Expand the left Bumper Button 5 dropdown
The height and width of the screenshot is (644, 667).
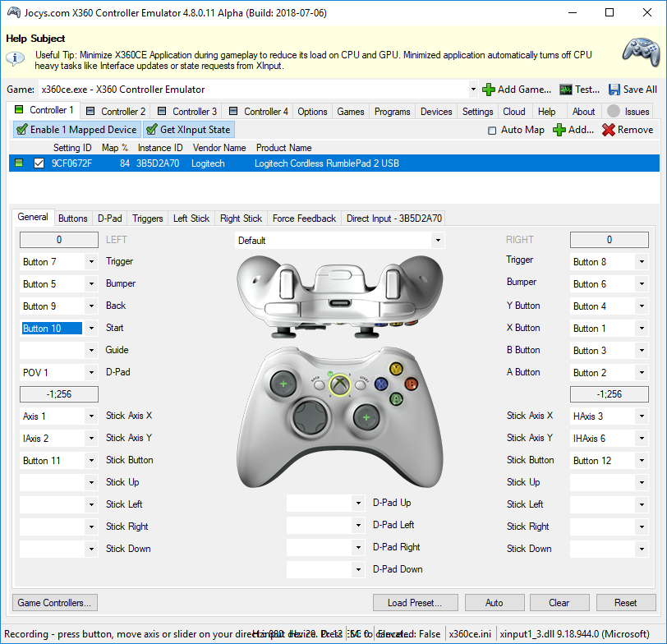pos(91,283)
